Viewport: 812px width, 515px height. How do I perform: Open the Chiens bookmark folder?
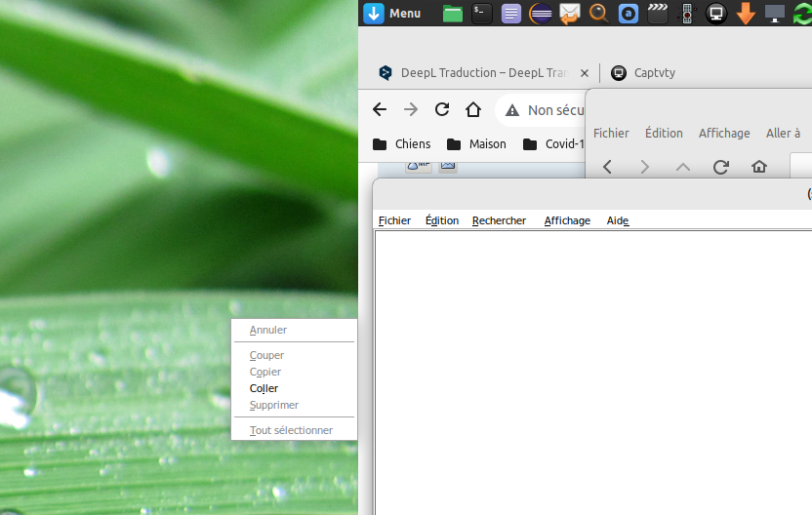pyautogui.click(x=402, y=144)
